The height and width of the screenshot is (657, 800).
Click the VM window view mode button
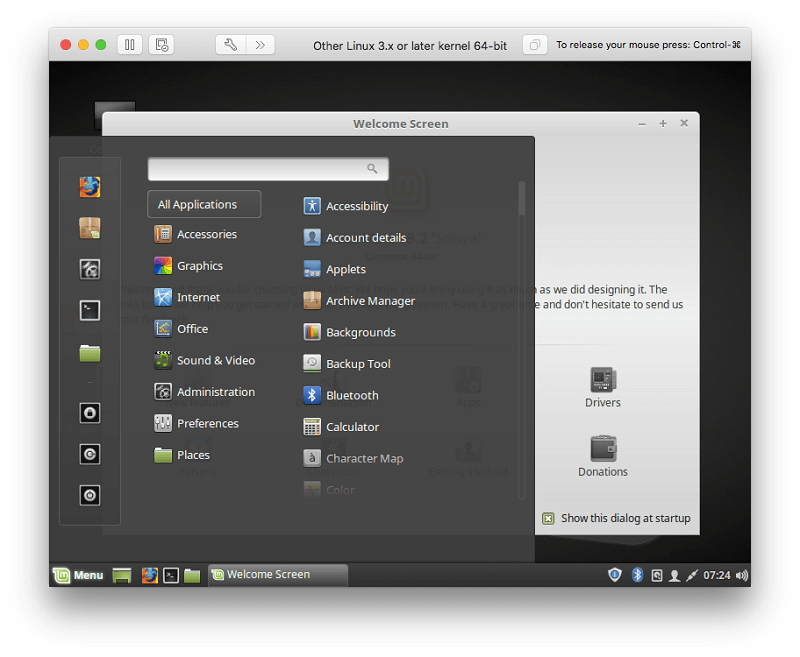pyautogui.click(x=535, y=45)
